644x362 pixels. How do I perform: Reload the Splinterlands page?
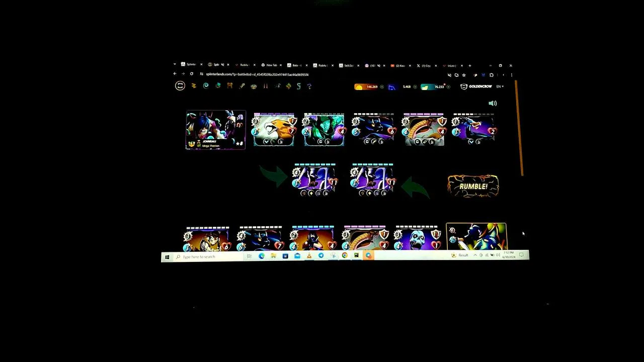pyautogui.click(x=192, y=74)
